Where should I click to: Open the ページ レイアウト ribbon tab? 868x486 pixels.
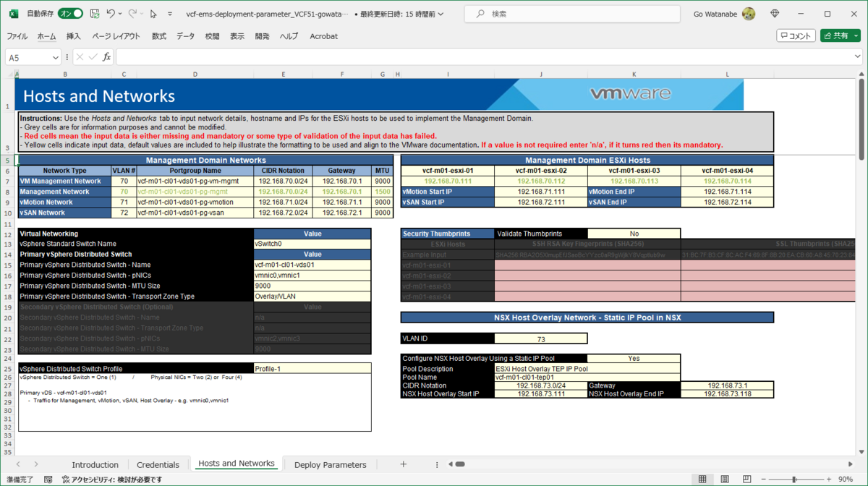point(116,36)
